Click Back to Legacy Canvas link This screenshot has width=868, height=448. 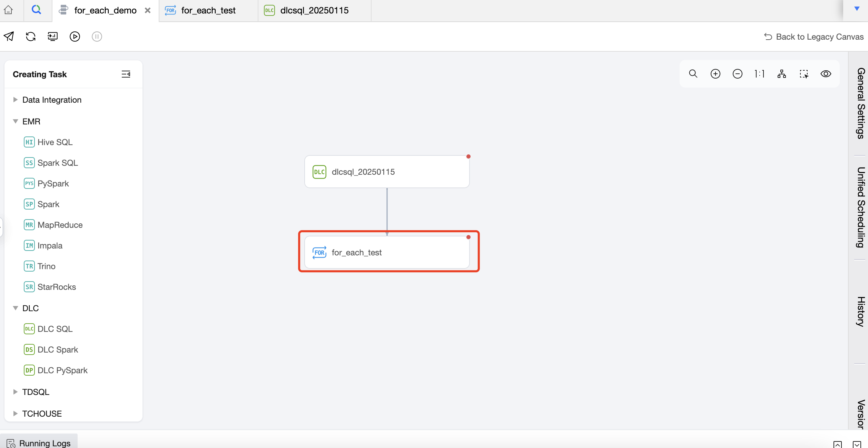coord(814,37)
